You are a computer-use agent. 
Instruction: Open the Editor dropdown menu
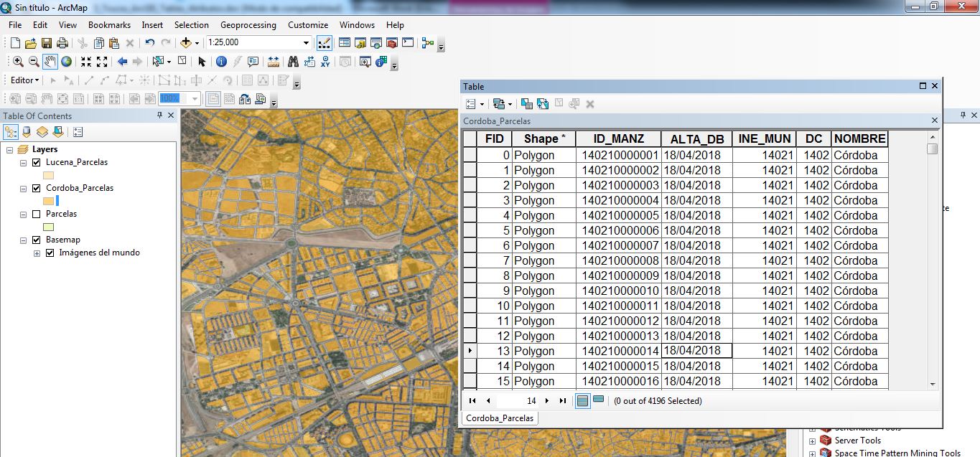coord(25,80)
